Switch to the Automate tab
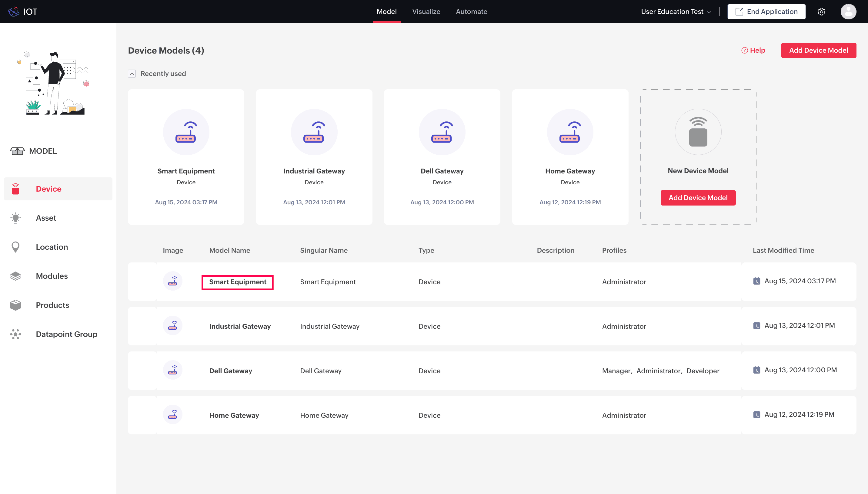This screenshot has width=868, height=494. click(471, 12)
